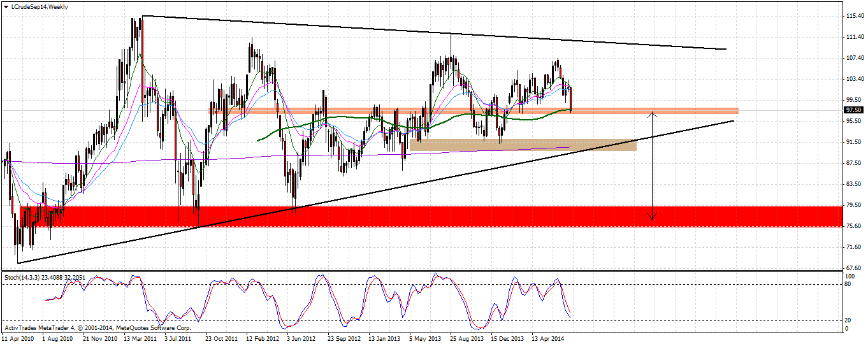The width and height of the screenshot is (868, 344).
Task: Click the stochastic scale label 80
Action: pos(848,285)
